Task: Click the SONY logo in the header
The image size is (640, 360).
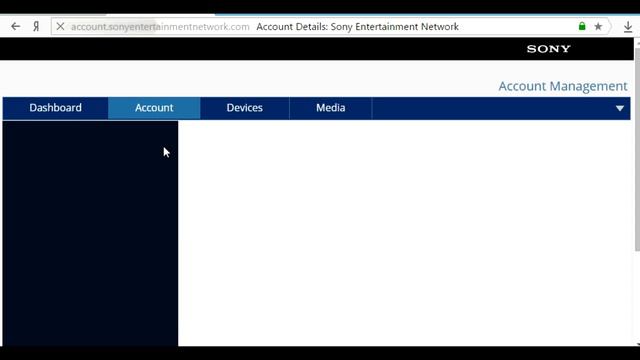Action: click(x=548, y=49)
